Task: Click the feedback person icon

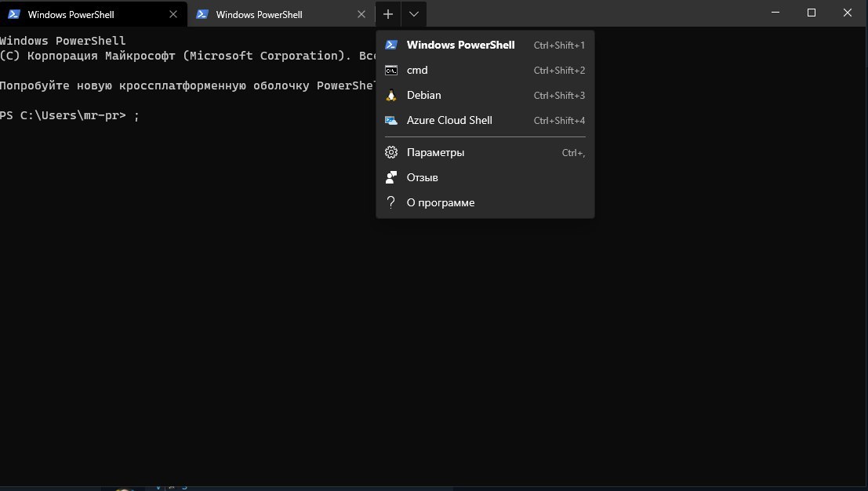Action: click(391, 178)
